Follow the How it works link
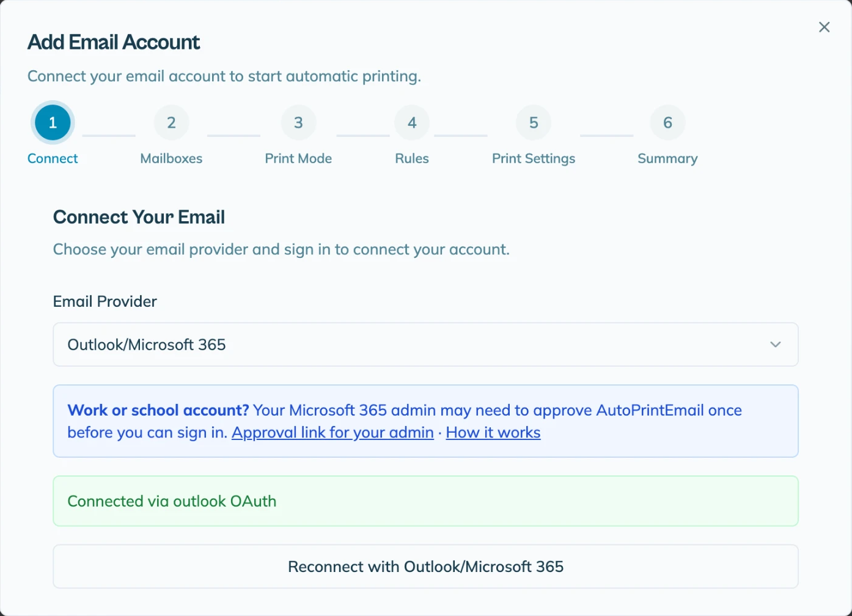Image resolution: width=852 pixels, height=616 pixels. pos(493,433)
